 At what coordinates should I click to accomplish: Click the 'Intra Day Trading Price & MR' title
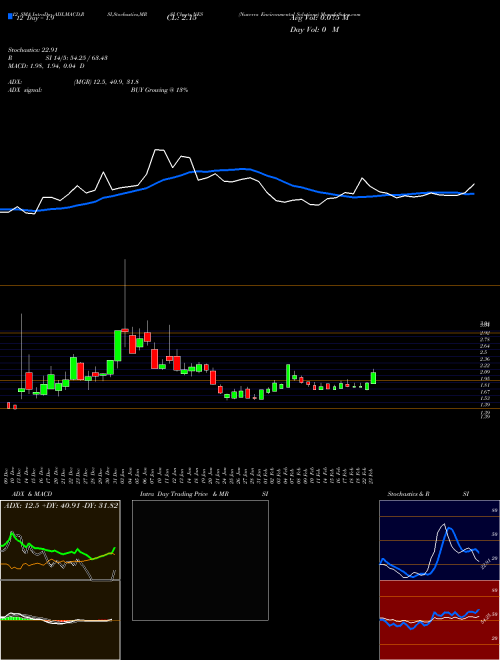pyautogui.click(x=184, y=494)
